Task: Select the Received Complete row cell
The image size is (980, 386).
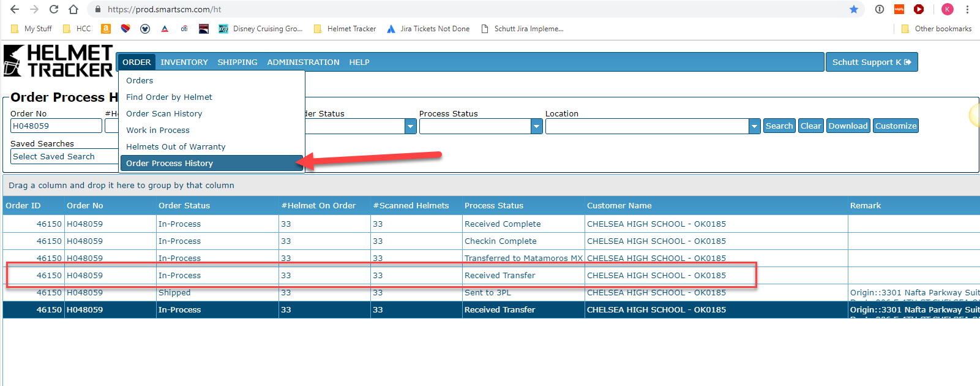Action: 523,224
